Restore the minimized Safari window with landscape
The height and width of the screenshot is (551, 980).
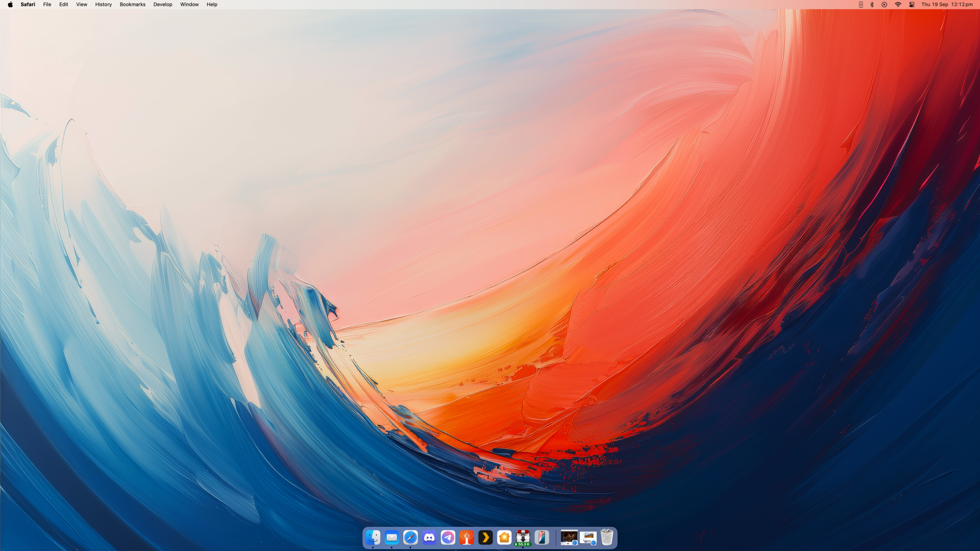pos(588,537)
